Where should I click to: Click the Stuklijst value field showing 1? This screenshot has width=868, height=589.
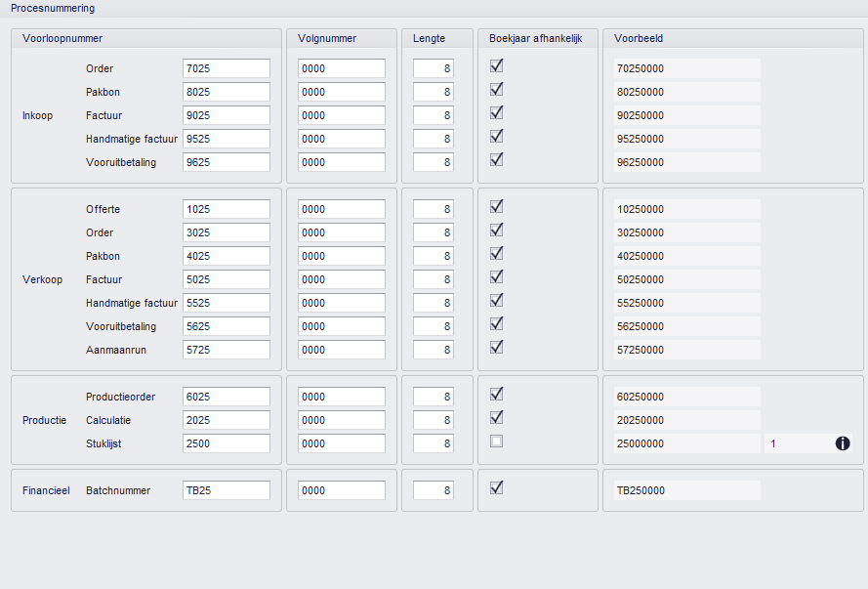pyautogui.click(x=797, y=443)
